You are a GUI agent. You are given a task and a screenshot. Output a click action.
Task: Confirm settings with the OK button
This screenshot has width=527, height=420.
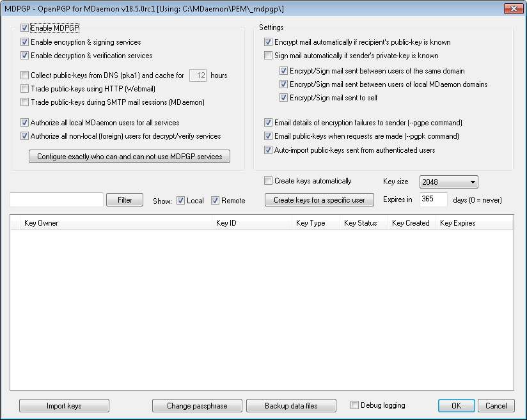457,406
